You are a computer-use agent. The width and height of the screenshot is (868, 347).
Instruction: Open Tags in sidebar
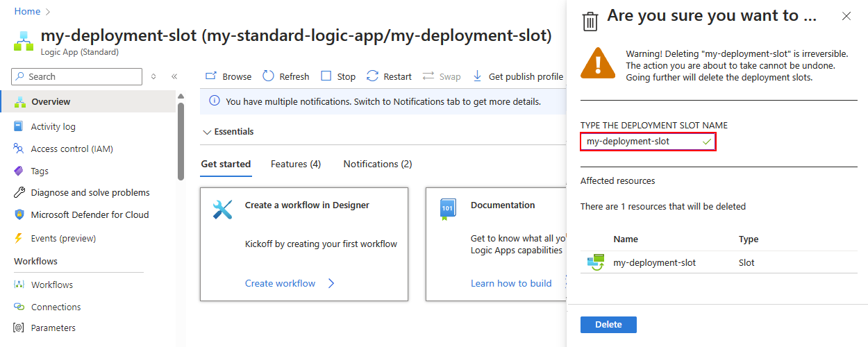point(40,171)
